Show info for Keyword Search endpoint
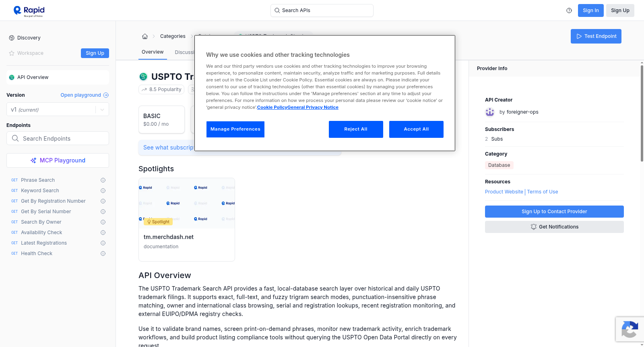 [x=103, y=191]
